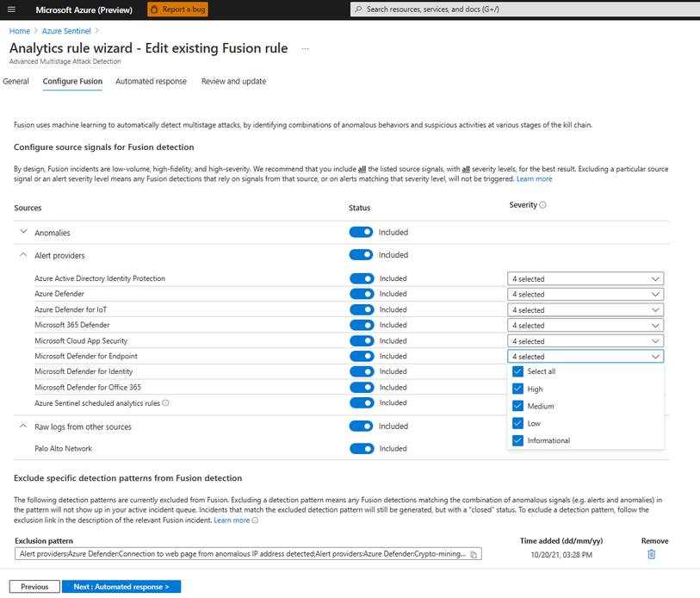
Task: Toggle Microsoft Defender for Identity switch
Action: tap(362, 371)
